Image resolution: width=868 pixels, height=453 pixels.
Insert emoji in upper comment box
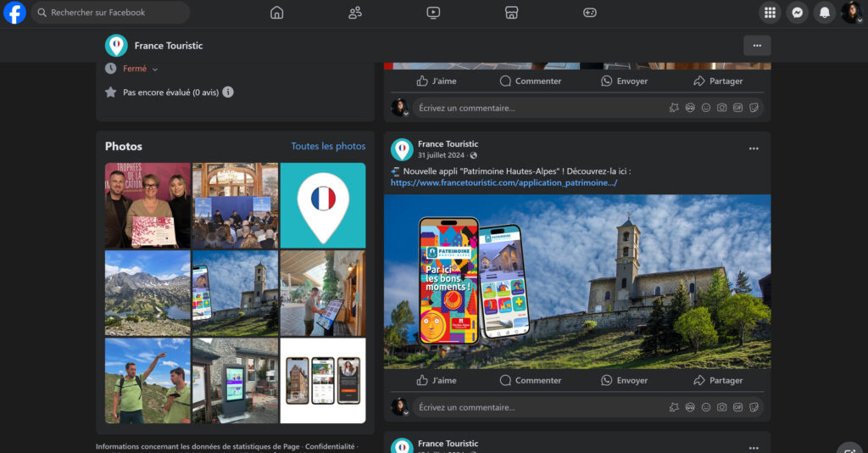click(x=706, y=108)
